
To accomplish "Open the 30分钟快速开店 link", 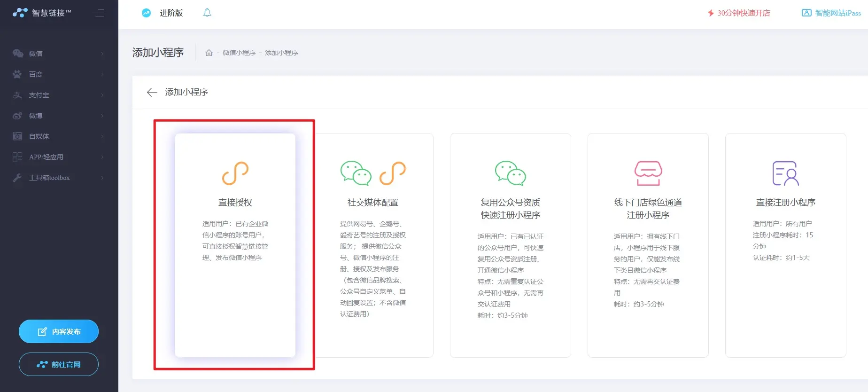I will coord(739,13).
